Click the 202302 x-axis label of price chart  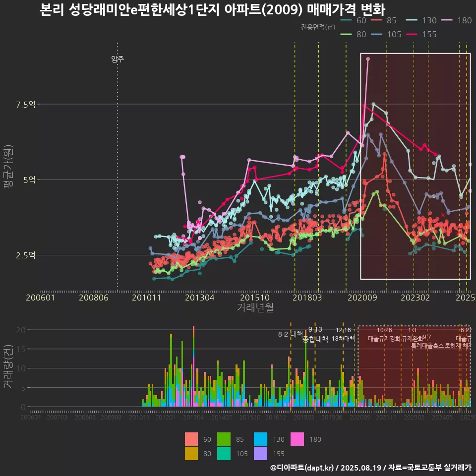416,297
